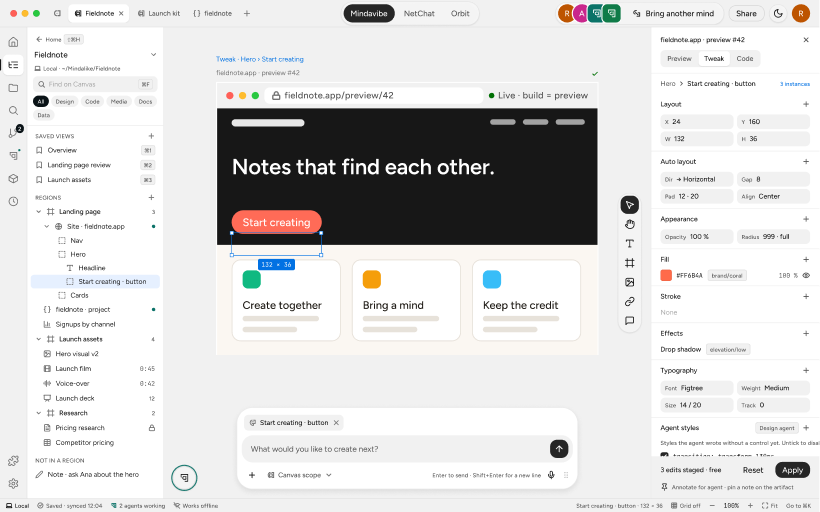Click the floating agent button on canvas
This screenshot has width=820, height=512.
184,477
